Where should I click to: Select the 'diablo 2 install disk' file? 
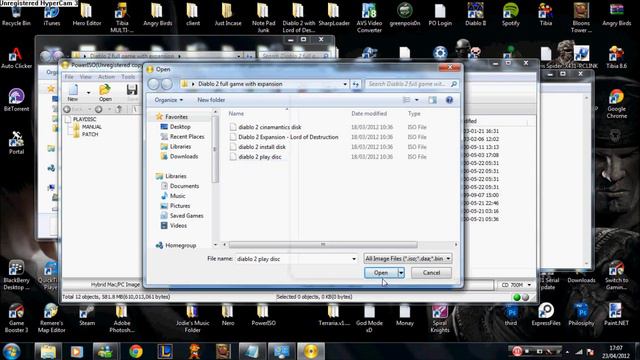[x=262, y=147]
